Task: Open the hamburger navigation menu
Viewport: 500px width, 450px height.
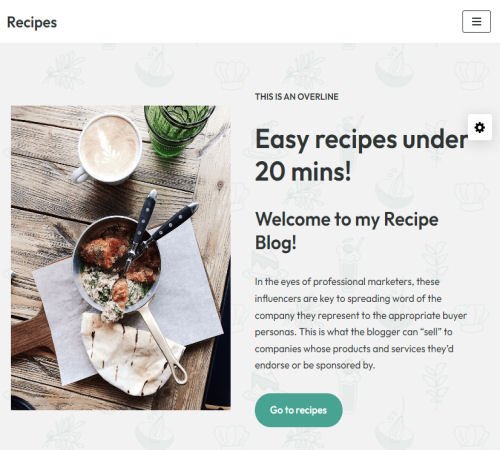Action: point(476,22)
